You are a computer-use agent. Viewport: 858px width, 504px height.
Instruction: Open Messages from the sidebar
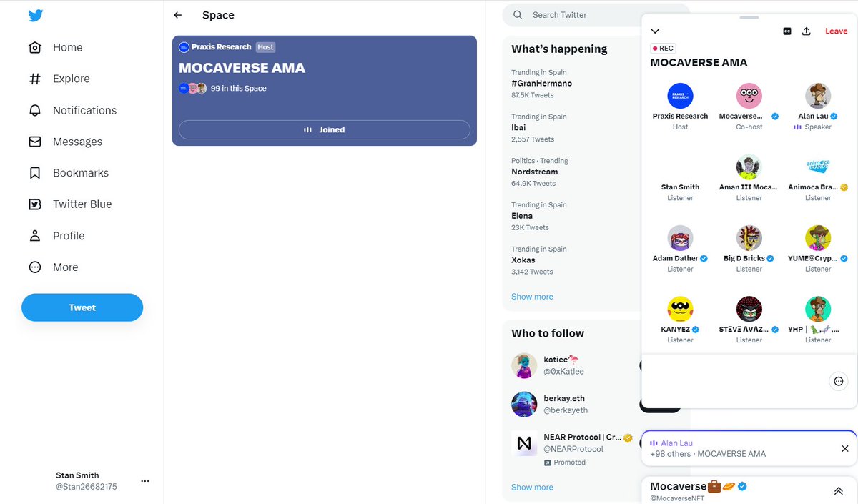click(x=65, y=142)
